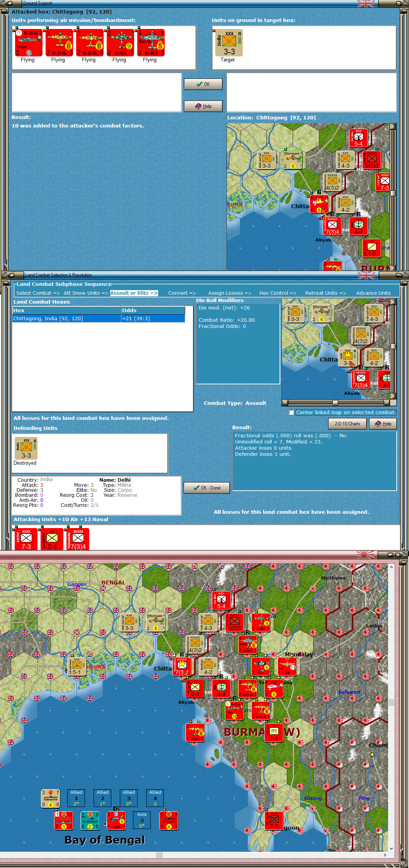The width and height of the screenshot is (409, 868).
Task: Click the Japanese flag icon on main map title bar
Action: pos(365,555)
